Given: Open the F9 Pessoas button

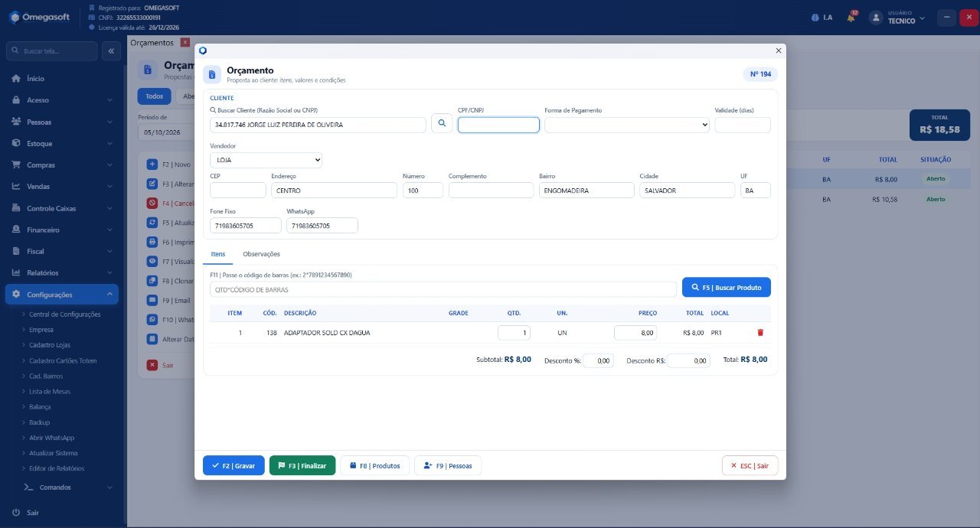Looking at the screenshot, I should pyautogui.click(x=448, y=465).
